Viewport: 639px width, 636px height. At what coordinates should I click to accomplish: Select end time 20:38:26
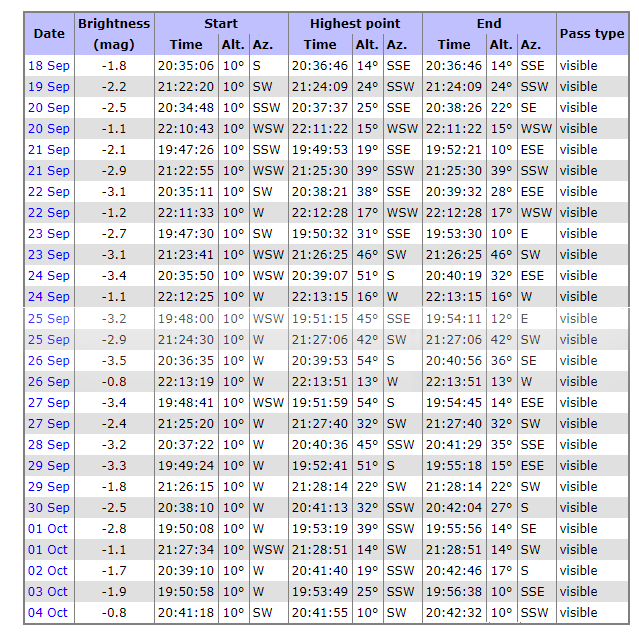454,108
